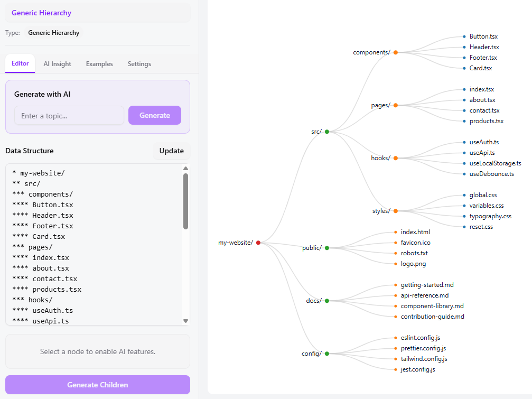Select the Examples tab
This screenshot has height=399, width=532.
[x=99, y=63]
